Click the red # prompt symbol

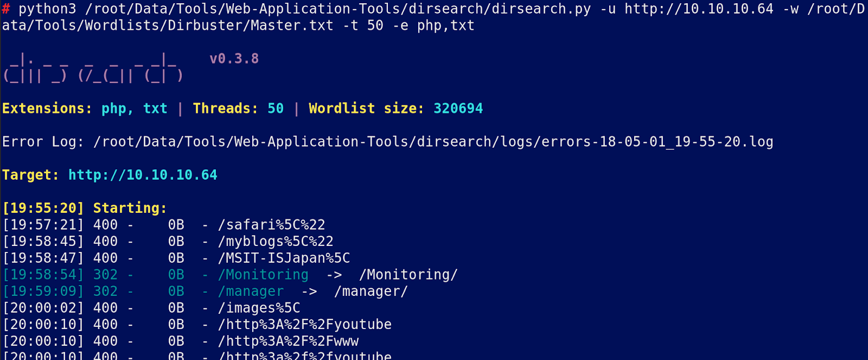6,9
